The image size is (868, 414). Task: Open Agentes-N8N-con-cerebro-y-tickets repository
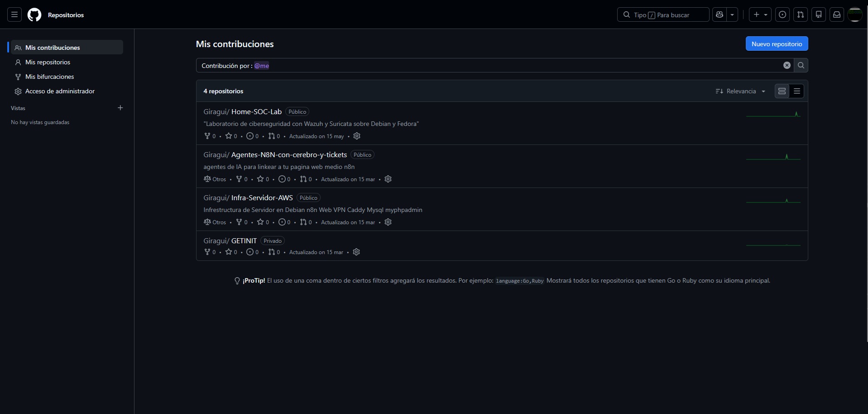(289, 154)
